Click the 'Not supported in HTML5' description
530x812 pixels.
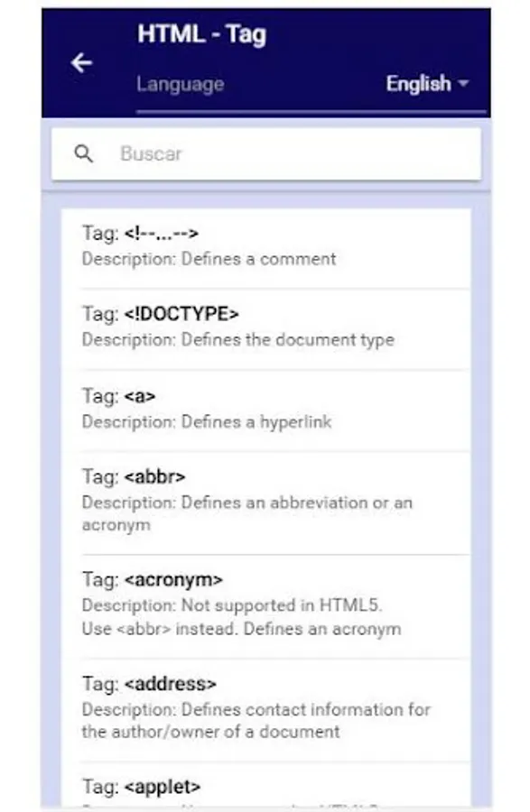coord(241,617)
